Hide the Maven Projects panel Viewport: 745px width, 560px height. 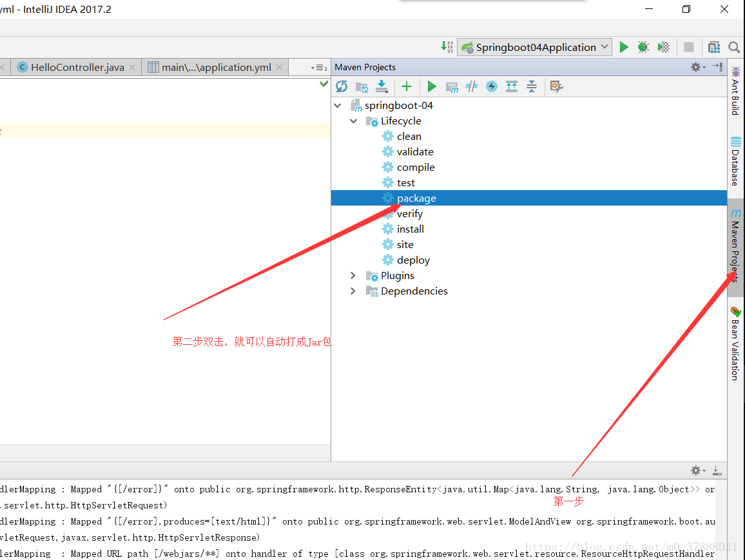[x=717, y=67]
